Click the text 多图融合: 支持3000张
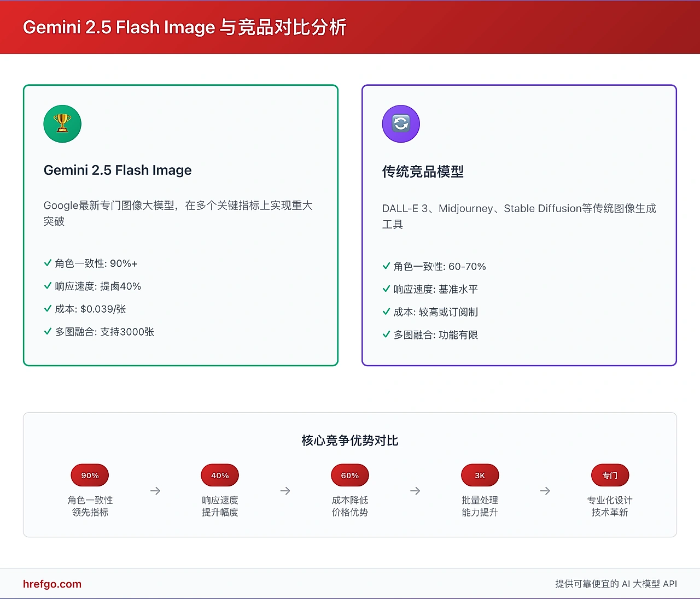The width and height of the screenshot is (700, 599). click(x=104, y=332)
